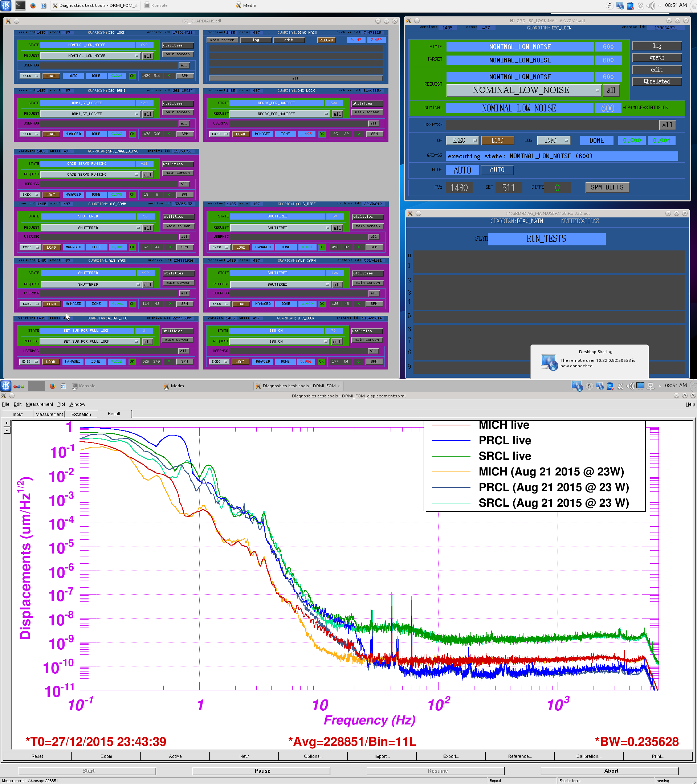Open the calendar tray icon showing 21
Viewport: 697px width, 784px height.
(610, 5)
